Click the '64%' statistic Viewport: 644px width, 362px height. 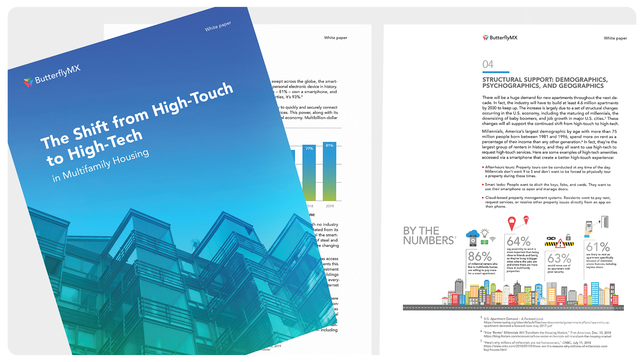click(x=519, y=241)
